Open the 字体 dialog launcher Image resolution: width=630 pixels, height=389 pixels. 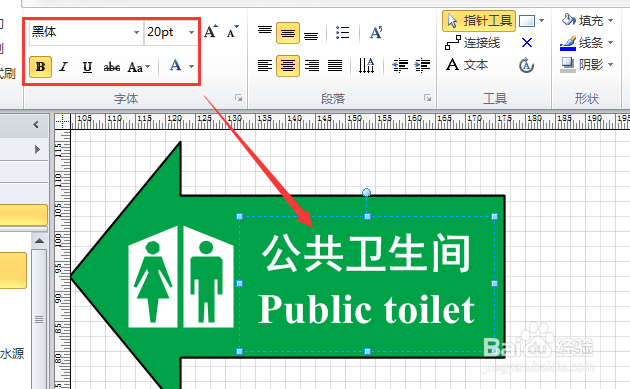(239, 98)
